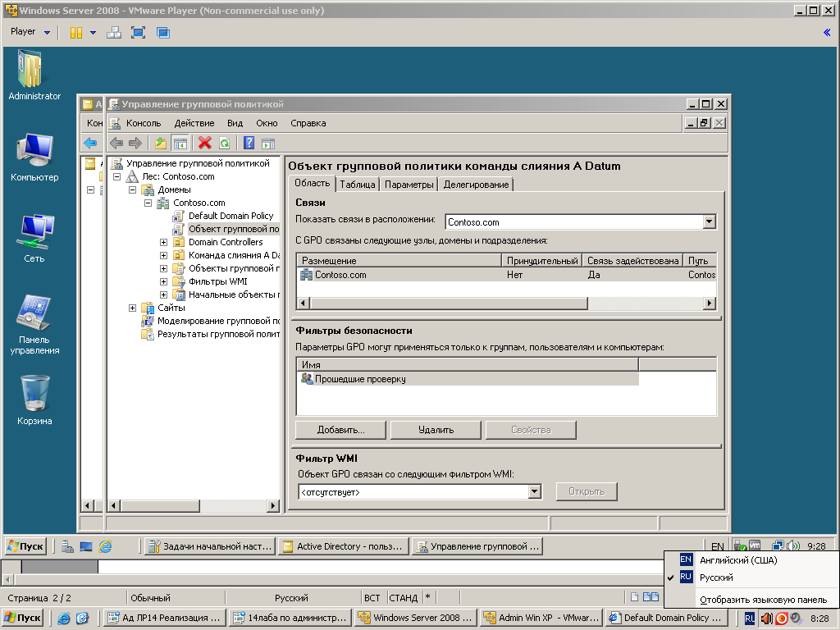Expand the Объекты групповой политики node
The width and height of the screenshot is (840, 630).
click(x=164, y=268)
